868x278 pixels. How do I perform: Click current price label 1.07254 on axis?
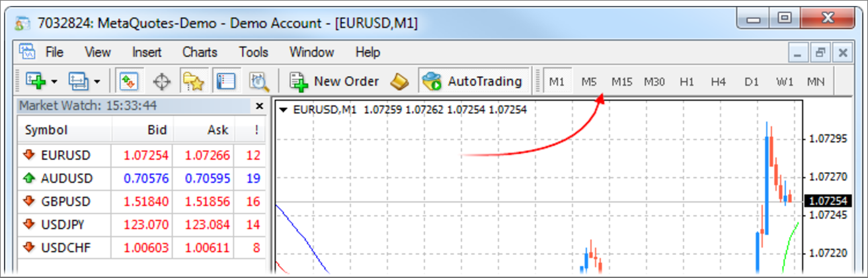point(828,201)
